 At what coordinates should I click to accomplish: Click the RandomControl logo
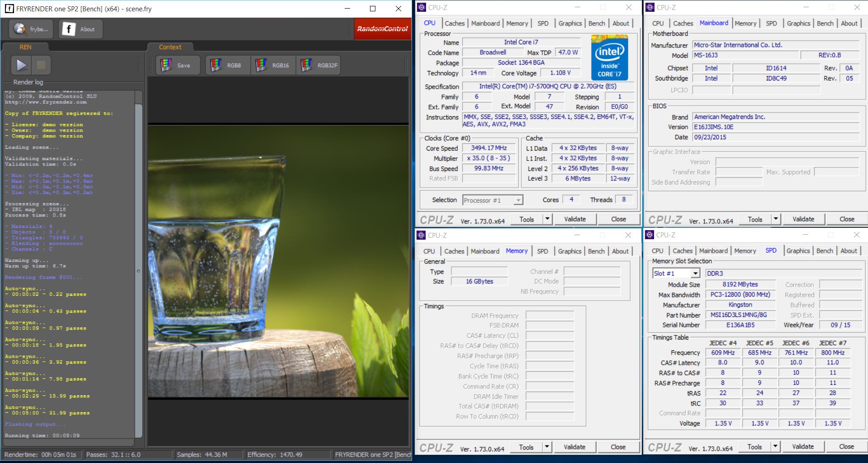pos(382,29)
